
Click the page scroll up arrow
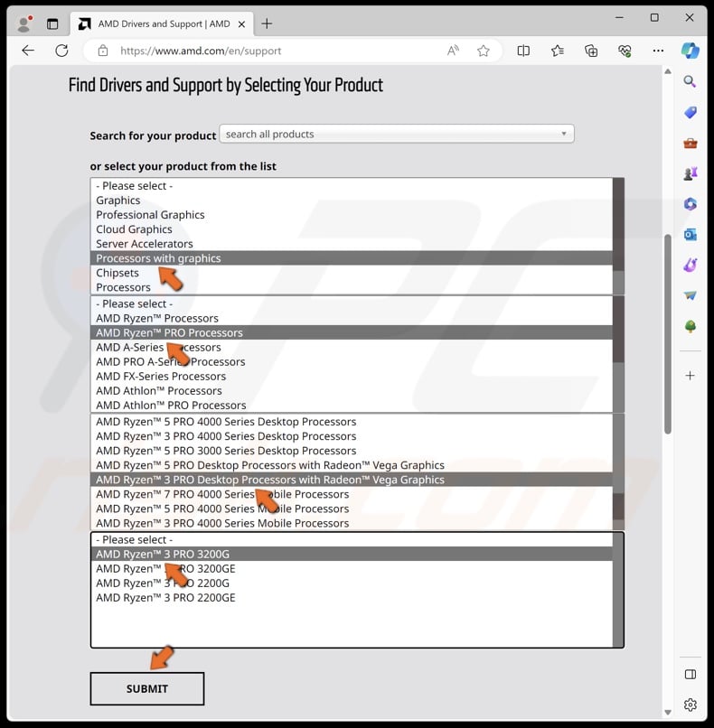pos(668,71)
